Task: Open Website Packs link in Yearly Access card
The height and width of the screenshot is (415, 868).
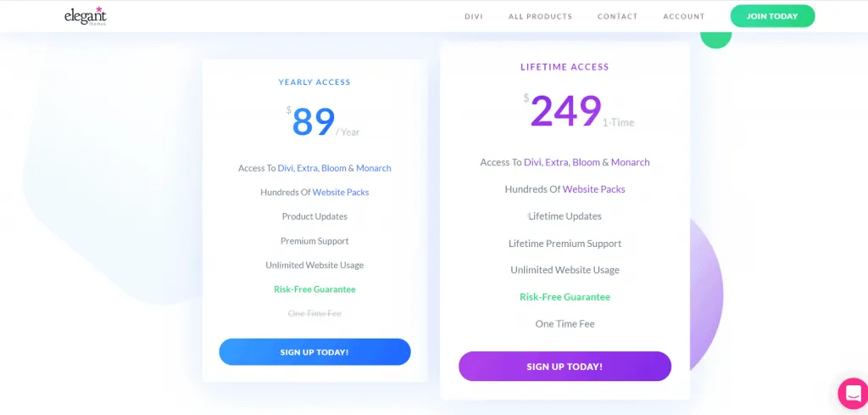Action: (x=341, y=193)
